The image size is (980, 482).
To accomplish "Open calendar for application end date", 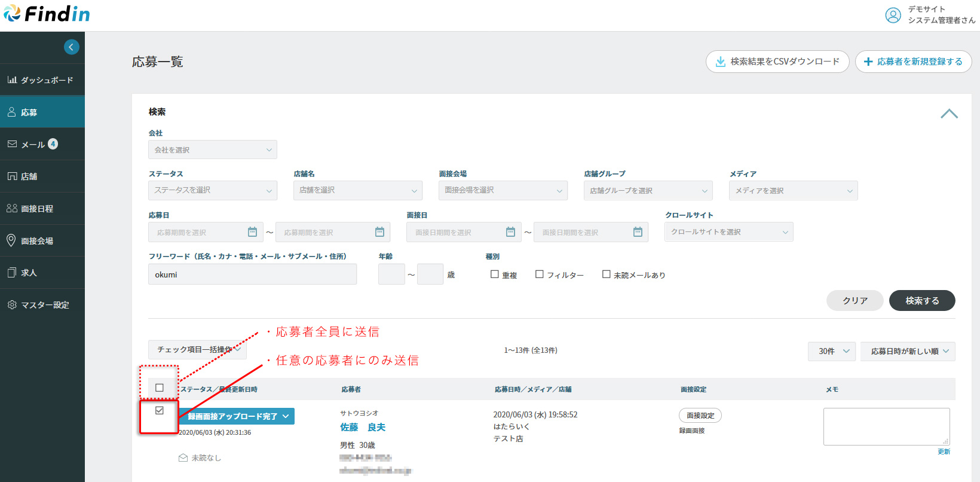I will click(x=379, y=232).
